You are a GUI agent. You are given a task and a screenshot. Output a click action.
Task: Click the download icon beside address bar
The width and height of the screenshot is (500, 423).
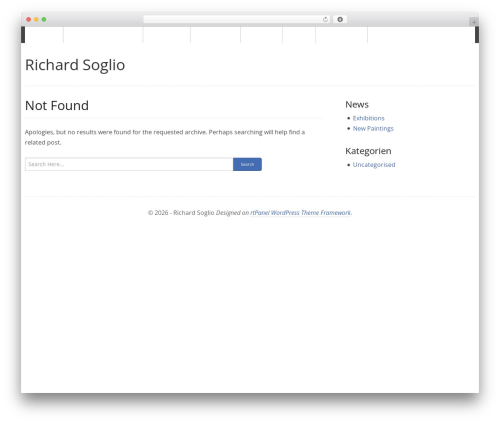coord(340,20)
